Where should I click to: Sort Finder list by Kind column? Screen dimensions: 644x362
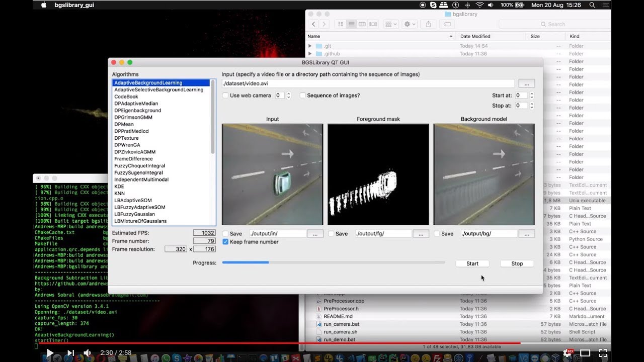(x=588, y=36)
